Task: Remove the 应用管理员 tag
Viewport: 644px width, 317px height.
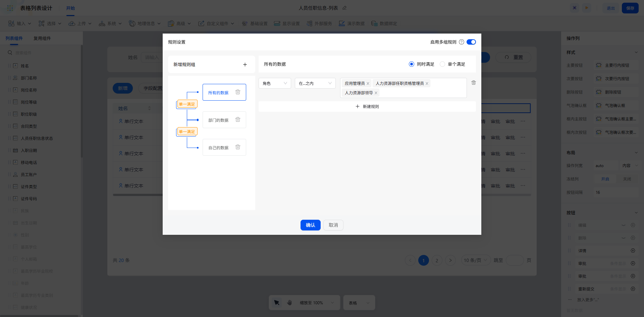Action: click(368, 84)
